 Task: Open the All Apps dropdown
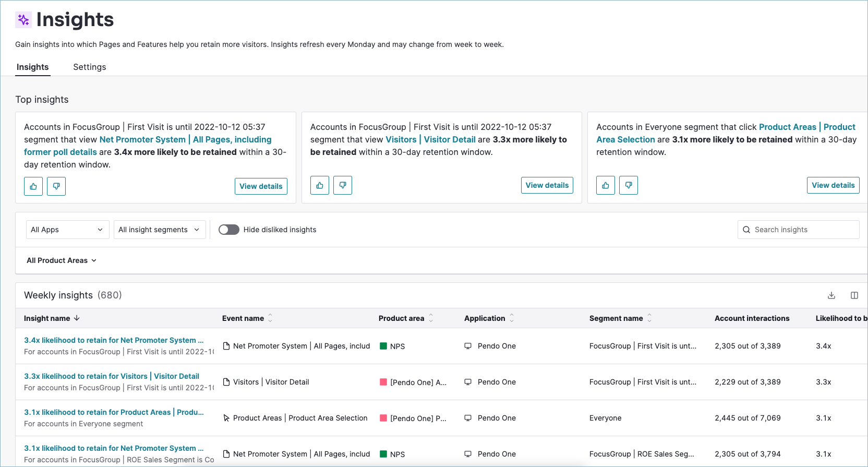click(67, 230)
